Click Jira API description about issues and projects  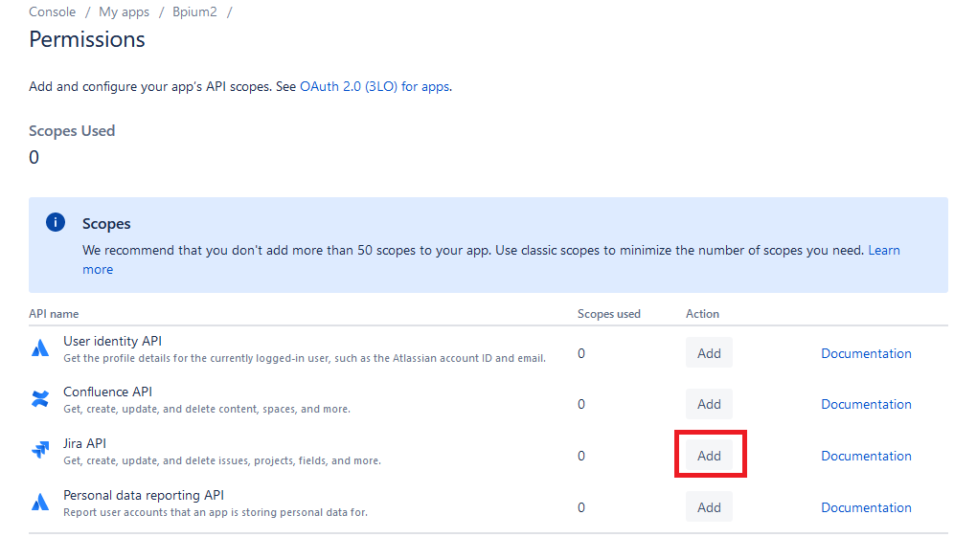coord(222,461)
